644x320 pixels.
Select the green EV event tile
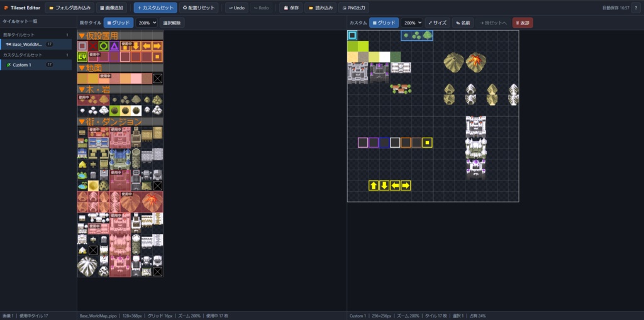[x=82, y=57]
